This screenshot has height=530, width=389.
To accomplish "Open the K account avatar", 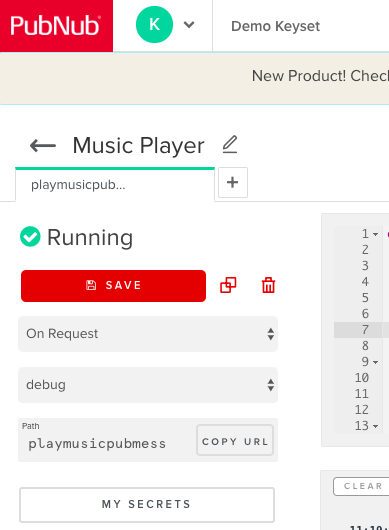I will coord(154,25).
